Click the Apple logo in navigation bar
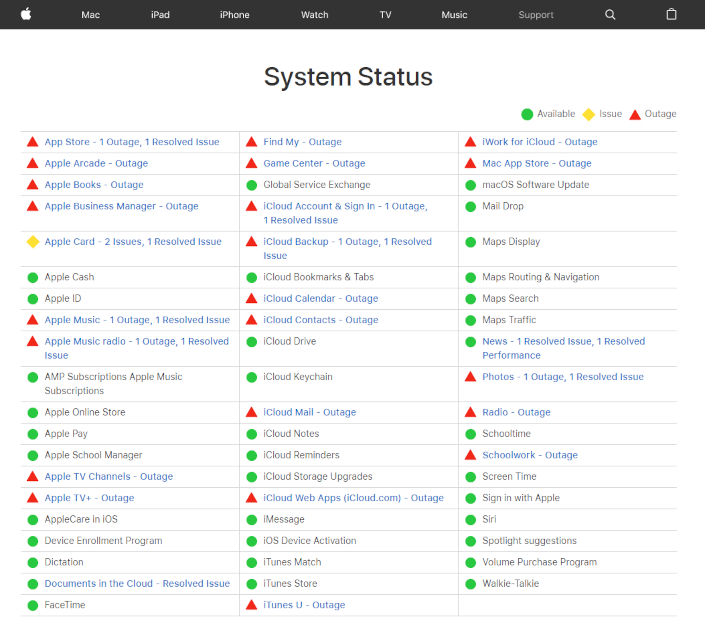705x627 pixels. (26, 14)
